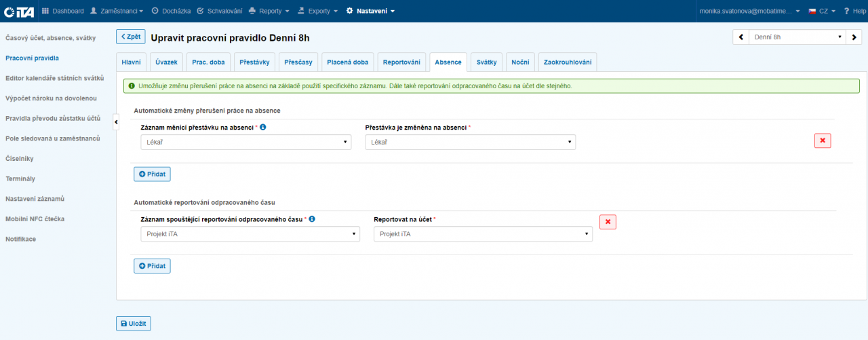Image resolution: width=868 pixels, height=340 pixels.
Task: Open Terminály in the sidebar
Action: coord(20,178)
